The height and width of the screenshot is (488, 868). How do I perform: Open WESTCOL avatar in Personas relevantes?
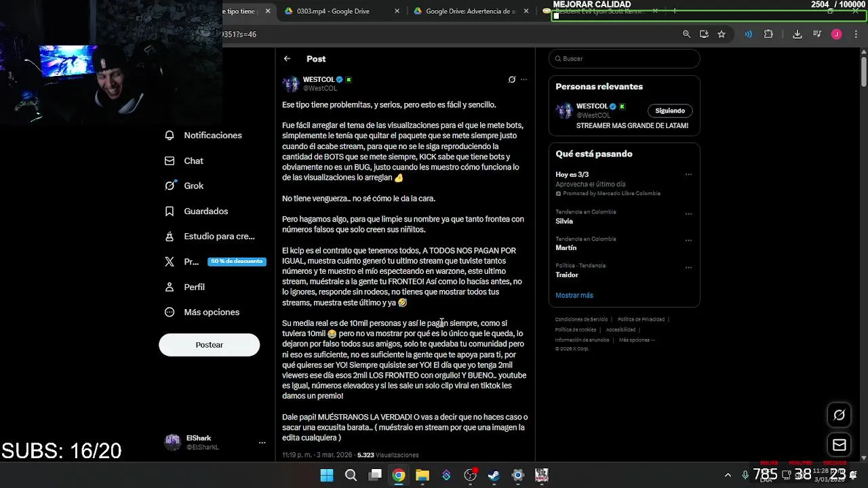pyautogui.click(x=564, y=111)
